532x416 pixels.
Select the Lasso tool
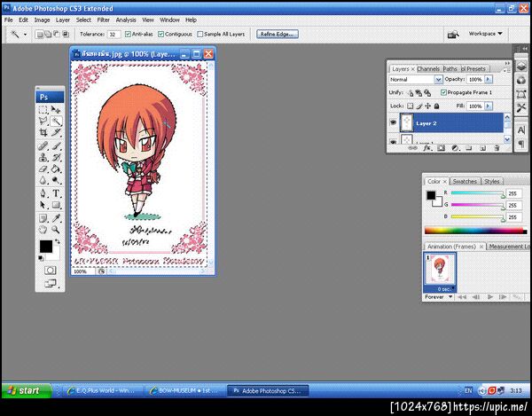point(43,121)
